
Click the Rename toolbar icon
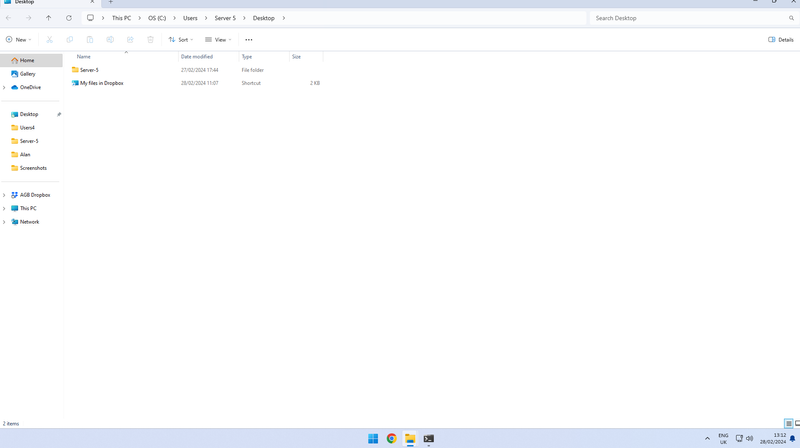point(110,39)
